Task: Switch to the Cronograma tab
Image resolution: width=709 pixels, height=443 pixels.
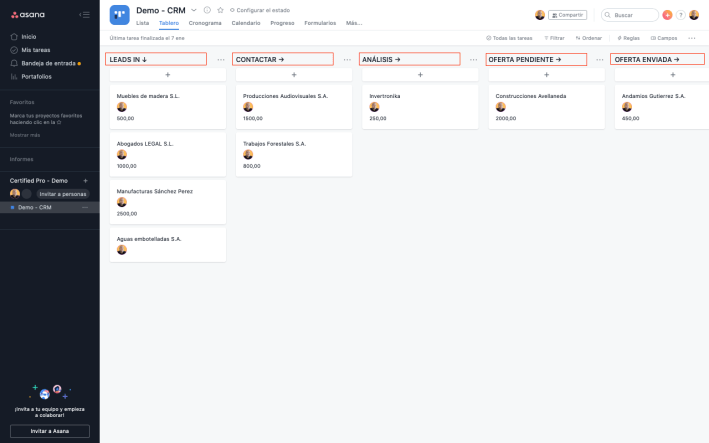Action: [205, 22]
